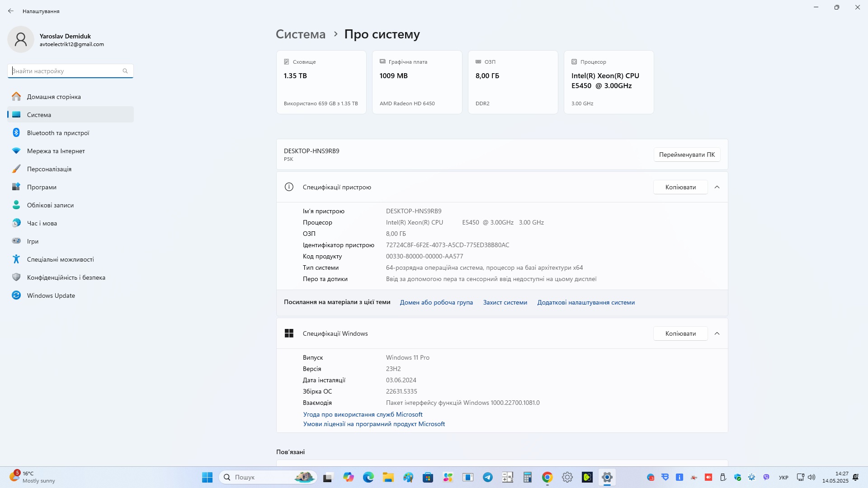Collapse the Специфікації пристрою section
868x488 pixels.
tap(717, 187)
